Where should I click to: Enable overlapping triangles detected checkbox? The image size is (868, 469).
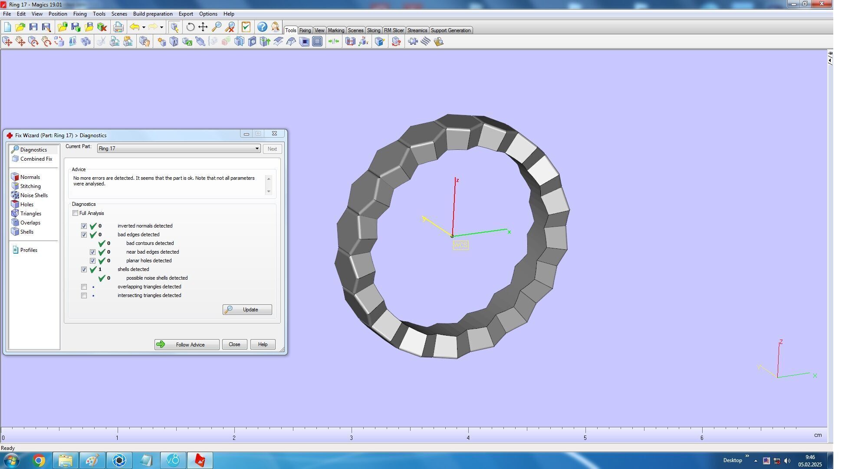point(84,287)
